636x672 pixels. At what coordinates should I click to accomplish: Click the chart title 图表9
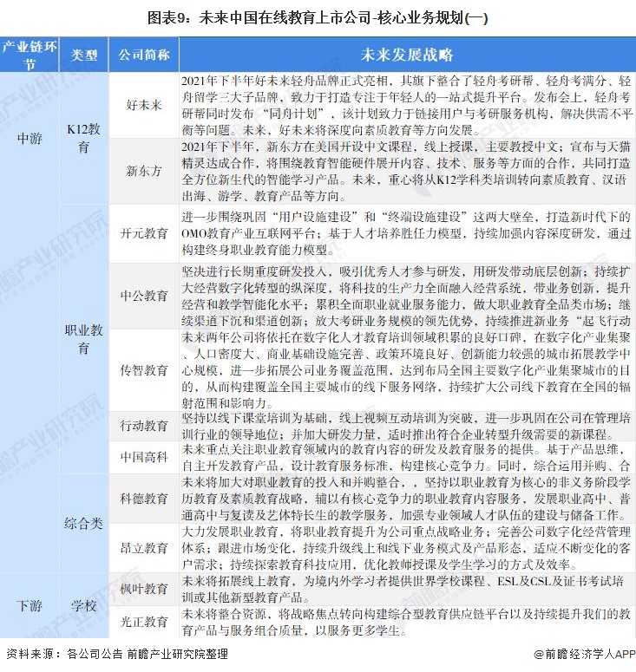[318, 18]
